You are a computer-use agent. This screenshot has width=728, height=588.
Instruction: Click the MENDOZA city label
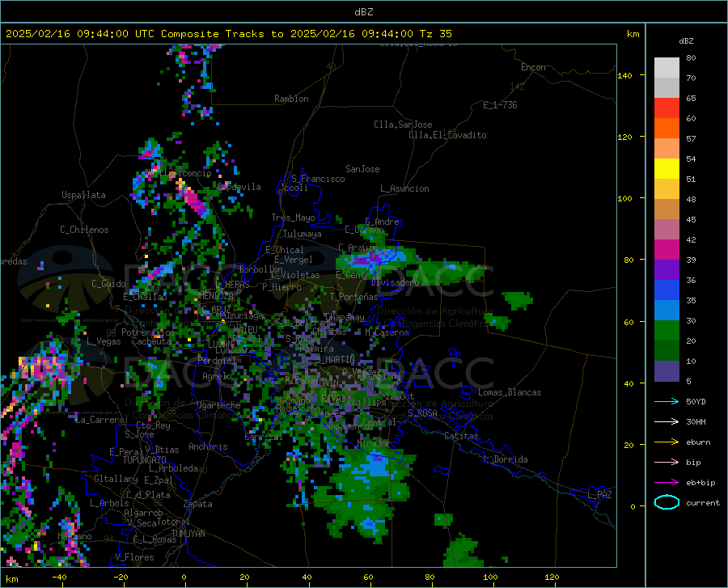pyautogui.click(x=216, y=296)
